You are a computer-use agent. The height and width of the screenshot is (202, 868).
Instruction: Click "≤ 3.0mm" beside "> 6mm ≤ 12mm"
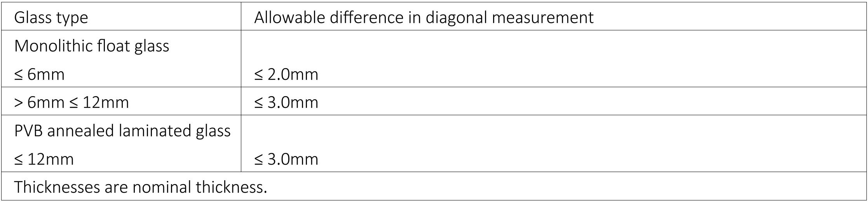click(x=286, y=102)
